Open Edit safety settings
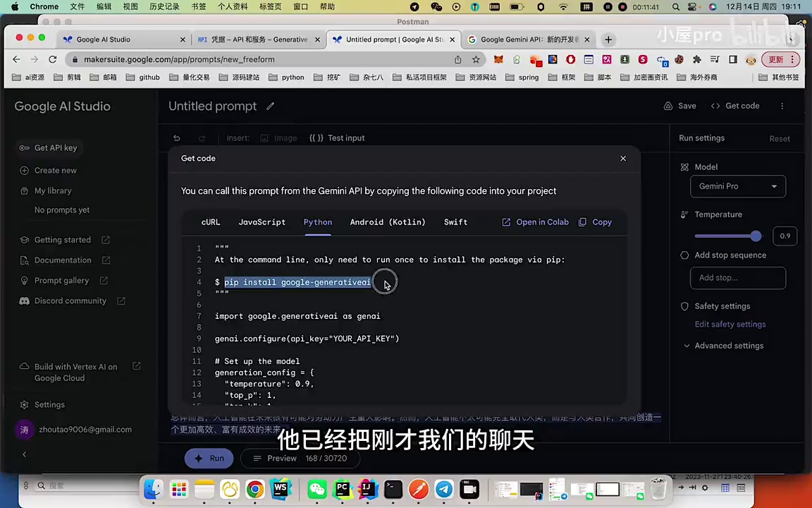 point(730,324)
